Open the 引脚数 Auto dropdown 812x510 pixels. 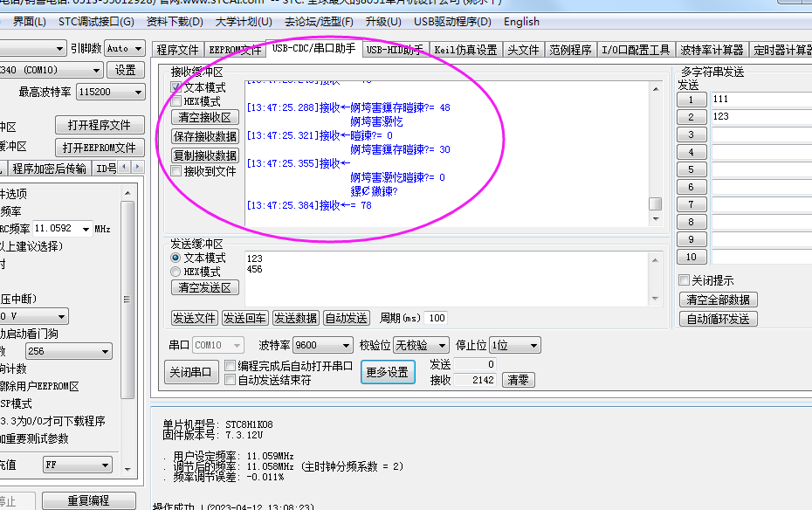(124, 48)
